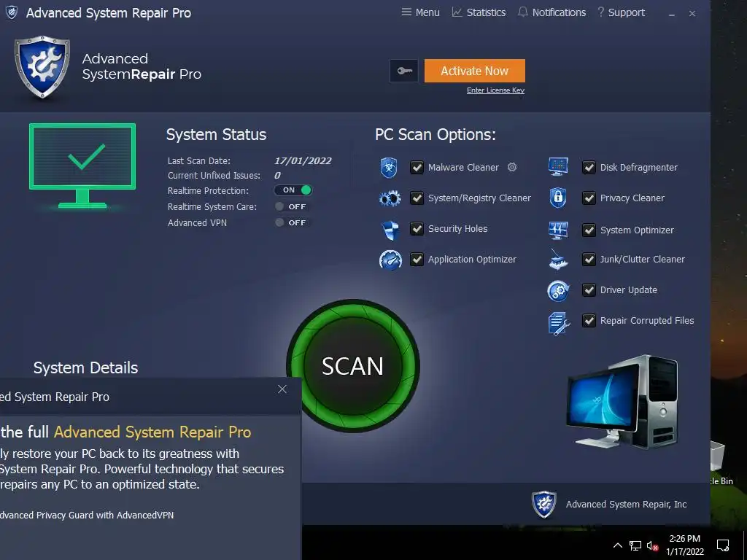Click the Repair Corrupted Files document icon
747x560 pixels.
[x=558, y=323]
